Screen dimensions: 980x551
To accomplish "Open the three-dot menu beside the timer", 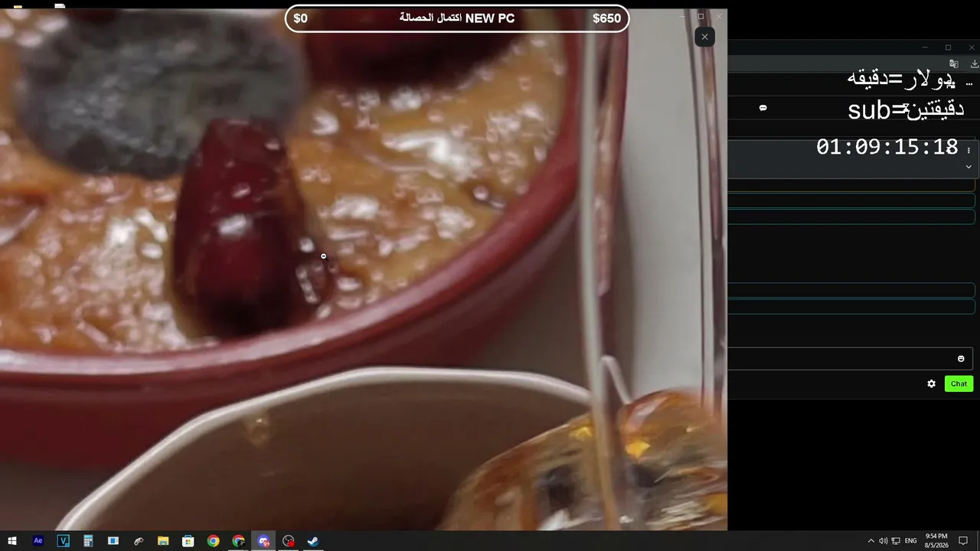I will pos(969,151).
